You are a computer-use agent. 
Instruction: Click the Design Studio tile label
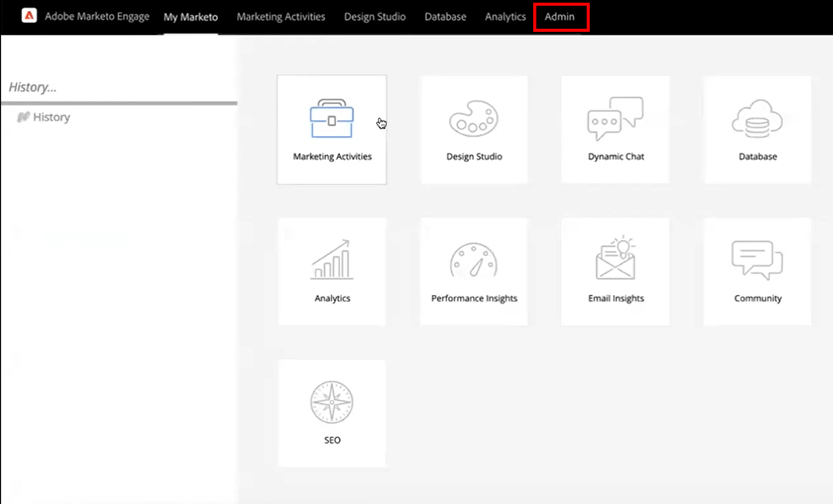click(474, 156)
